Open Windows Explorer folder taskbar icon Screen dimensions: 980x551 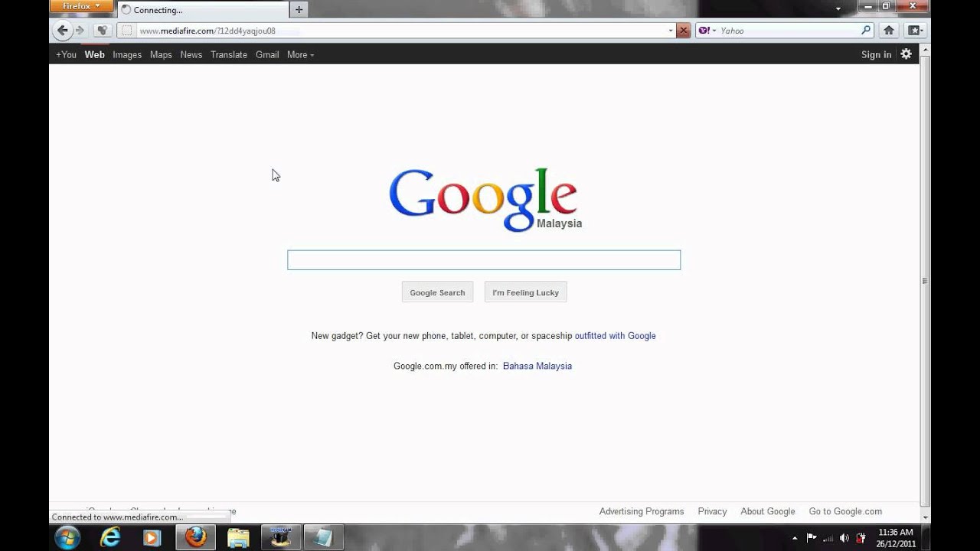pyautogui.click(x=238, y=537)
